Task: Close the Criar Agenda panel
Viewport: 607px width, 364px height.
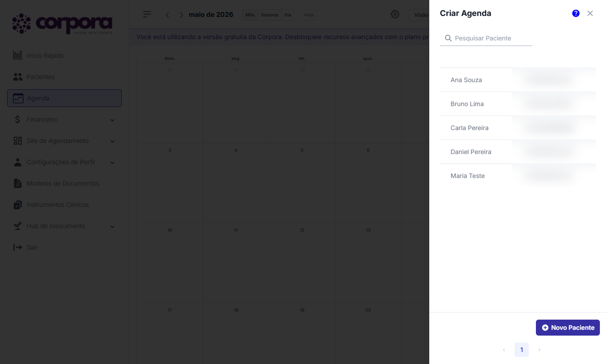Action: tap(590, 13)
